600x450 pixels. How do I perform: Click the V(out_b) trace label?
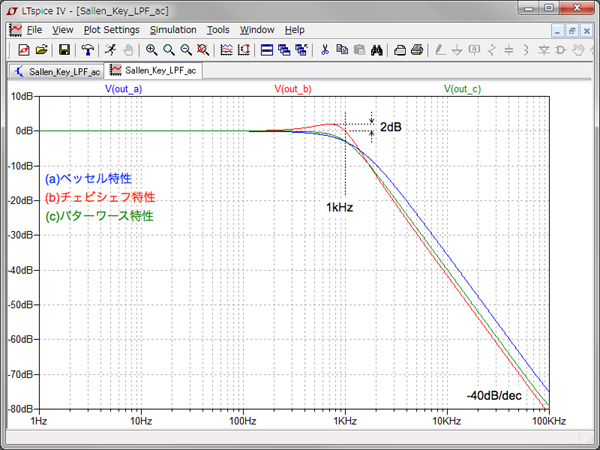tap(293, 90)
